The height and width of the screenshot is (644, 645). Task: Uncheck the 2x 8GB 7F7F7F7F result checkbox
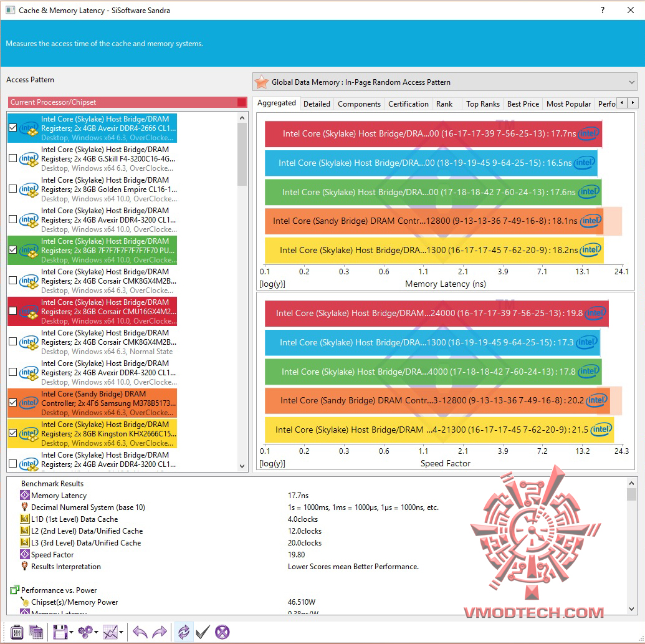12,250
